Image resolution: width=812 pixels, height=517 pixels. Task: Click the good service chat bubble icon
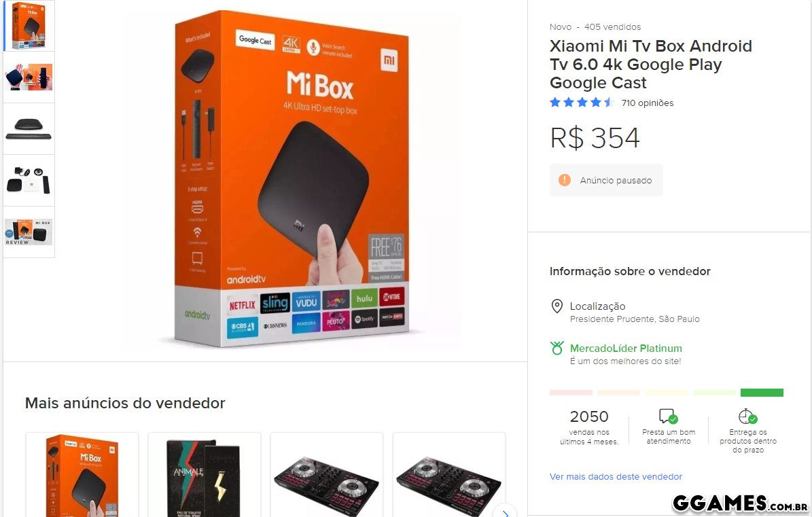[x=668, y=416]
